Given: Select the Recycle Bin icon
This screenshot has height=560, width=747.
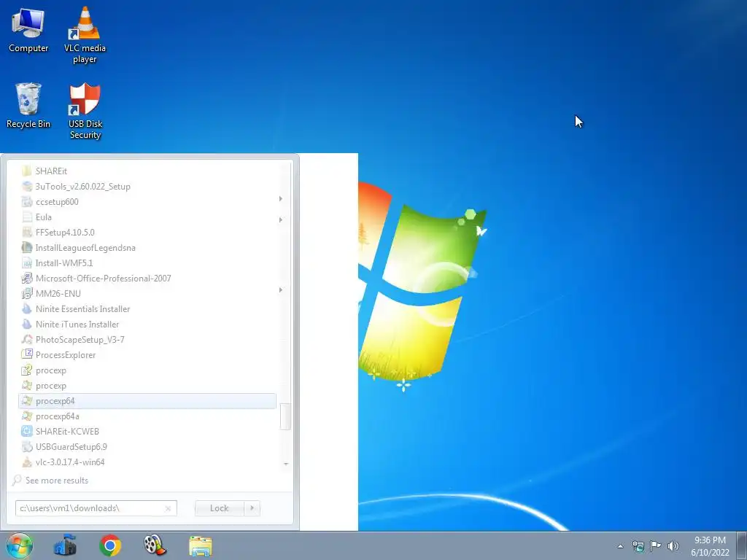Looking at the screenshot, I should [x=28, y=105].
